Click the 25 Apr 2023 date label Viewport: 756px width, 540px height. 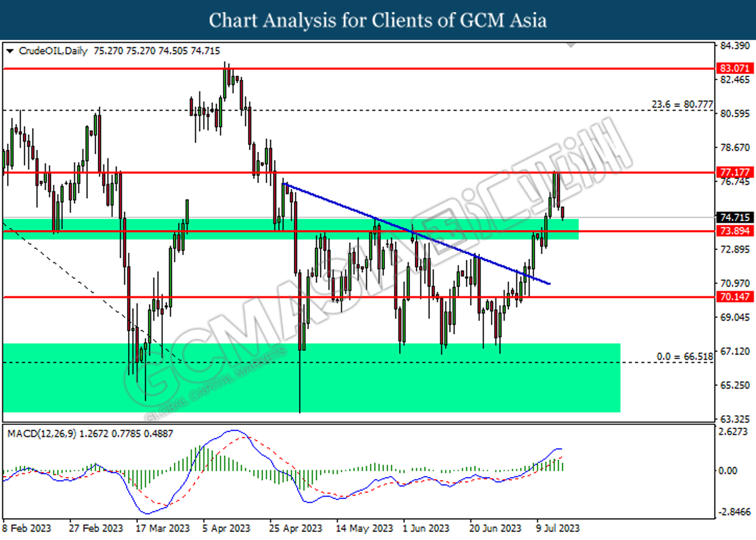point(295,528)
